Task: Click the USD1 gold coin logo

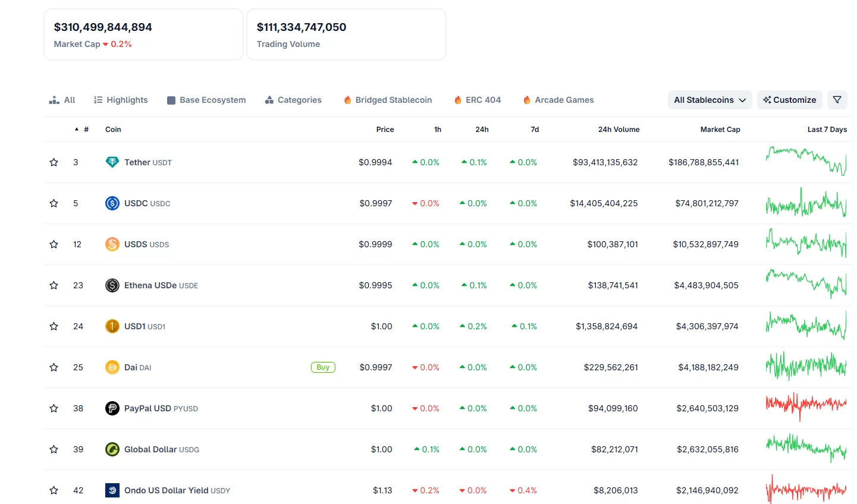Action: pyautogui.click(x=112, y=326)
